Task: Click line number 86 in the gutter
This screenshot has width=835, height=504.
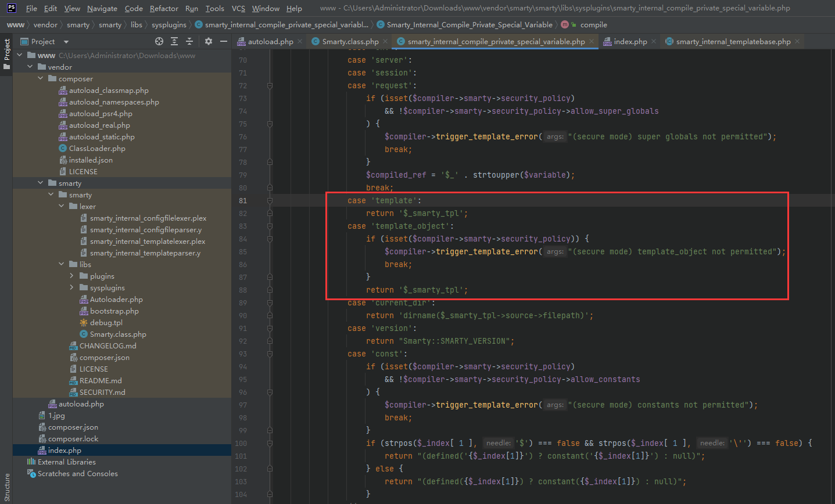Action: click(x=242, y=264)
